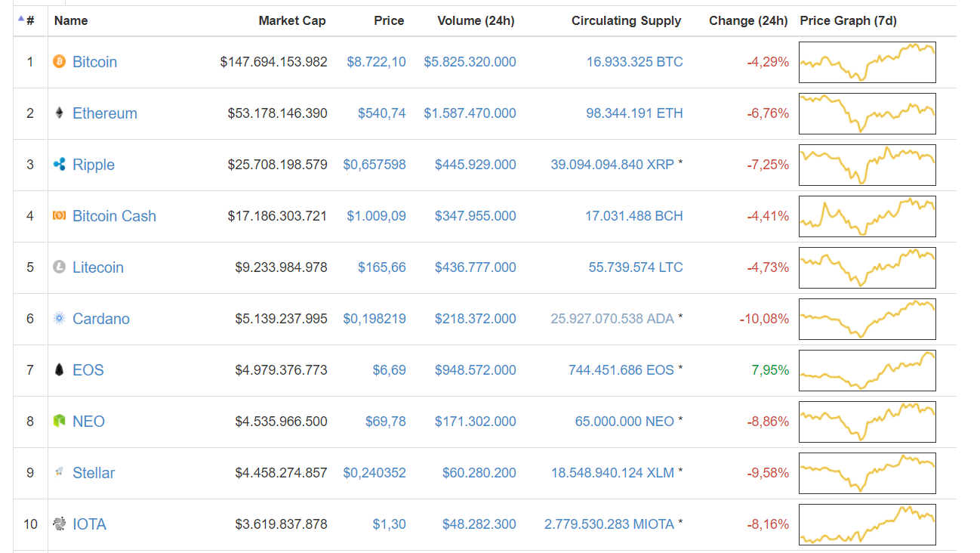Click the Ethereum diamond logo icon

coord(60,113)
